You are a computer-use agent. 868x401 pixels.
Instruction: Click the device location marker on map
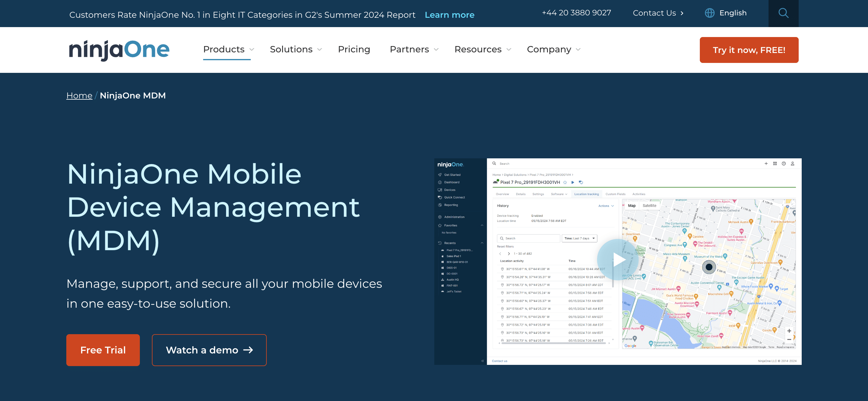pos(709,267)
